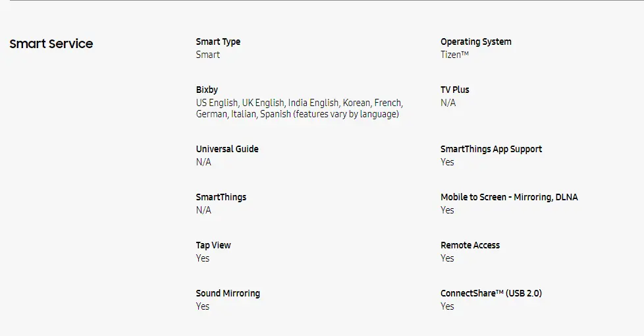Click the Tap View spec label

tap(213, 245)
